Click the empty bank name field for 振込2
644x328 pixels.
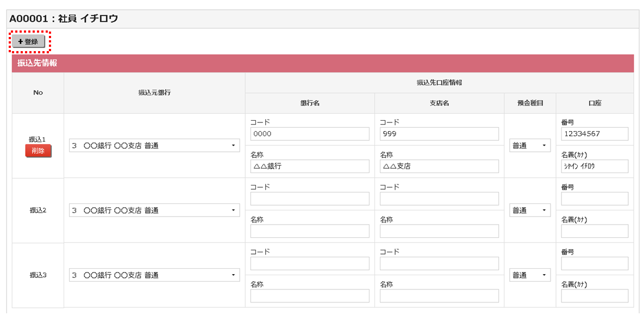(310, 231)
